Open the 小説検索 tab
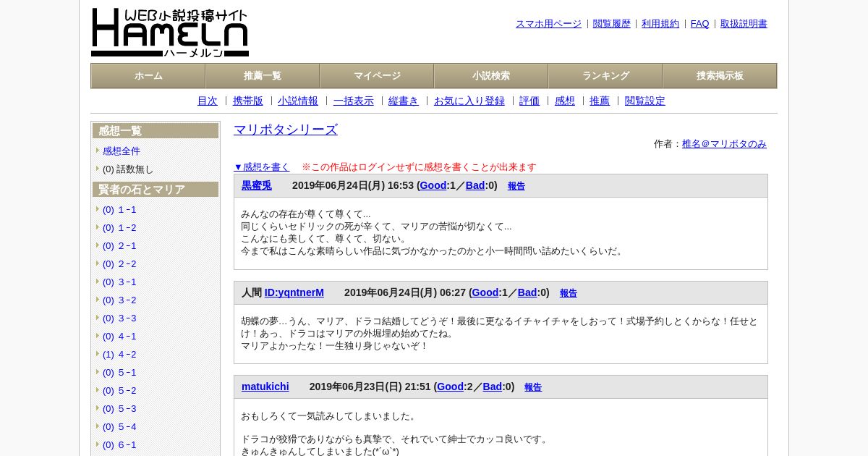 point(491,76)
